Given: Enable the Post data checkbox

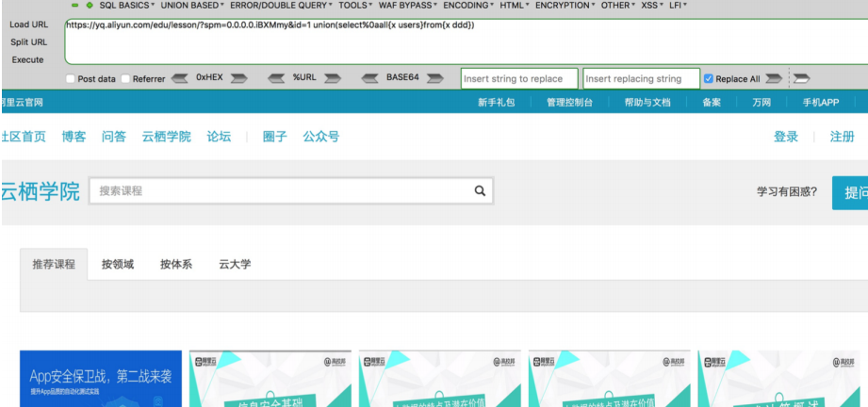Looking at the screenshot, I should pyautogui.click(x=71, y=78).
